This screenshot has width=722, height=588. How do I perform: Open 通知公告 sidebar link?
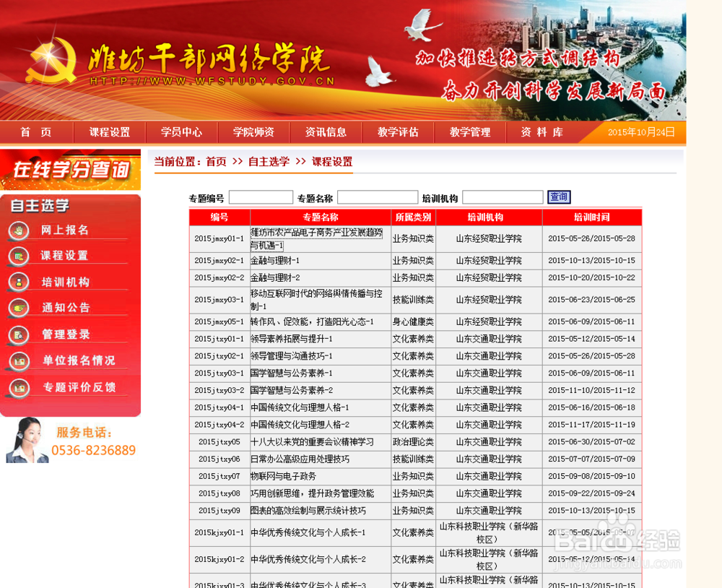pos(66,308)
